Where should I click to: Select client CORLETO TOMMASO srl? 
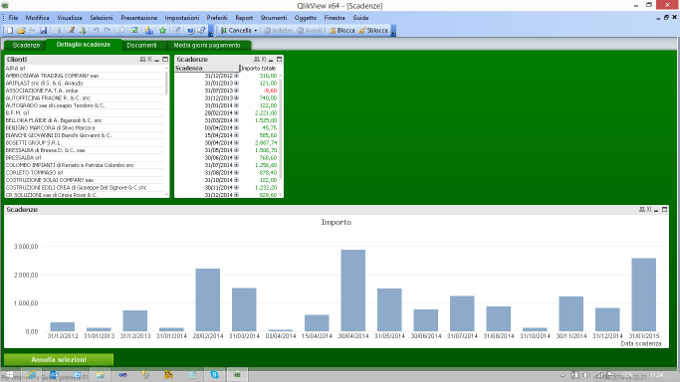(84, 173)
